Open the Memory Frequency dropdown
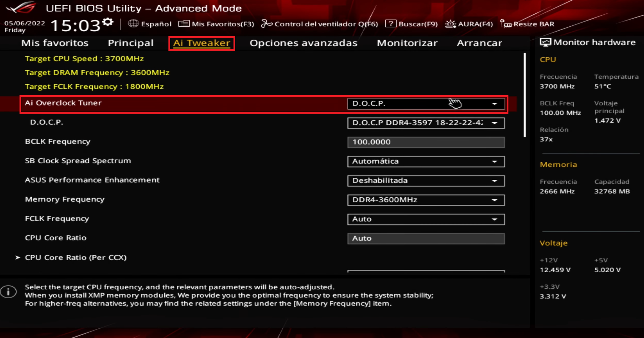The image size is (644, 338). [x=426, y=200]
